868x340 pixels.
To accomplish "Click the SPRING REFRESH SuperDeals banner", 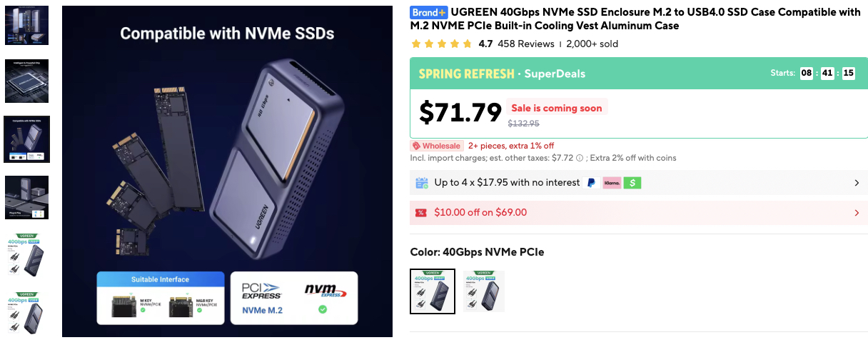I will [502, 74].
